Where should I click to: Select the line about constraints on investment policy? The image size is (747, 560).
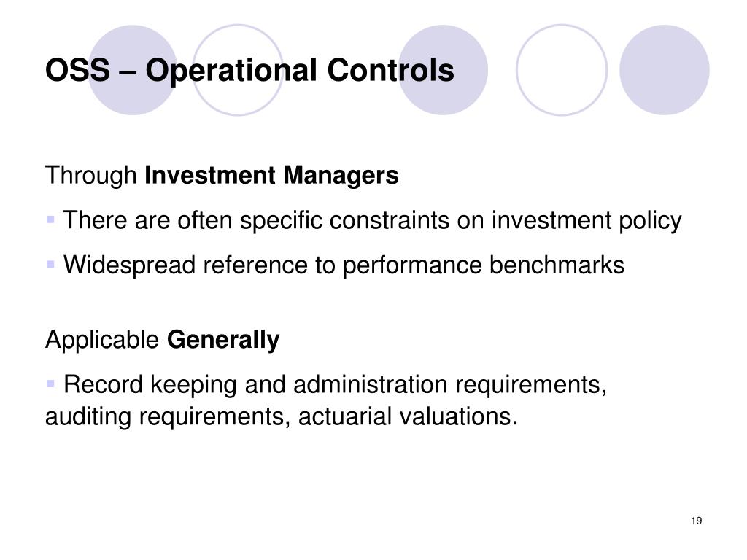tap(372, 220)
